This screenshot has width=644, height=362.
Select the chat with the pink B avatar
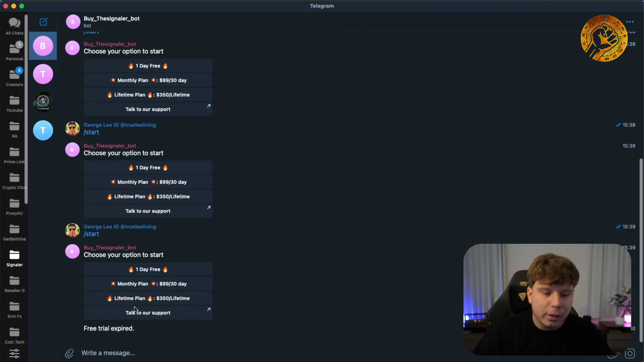point(43,46)
